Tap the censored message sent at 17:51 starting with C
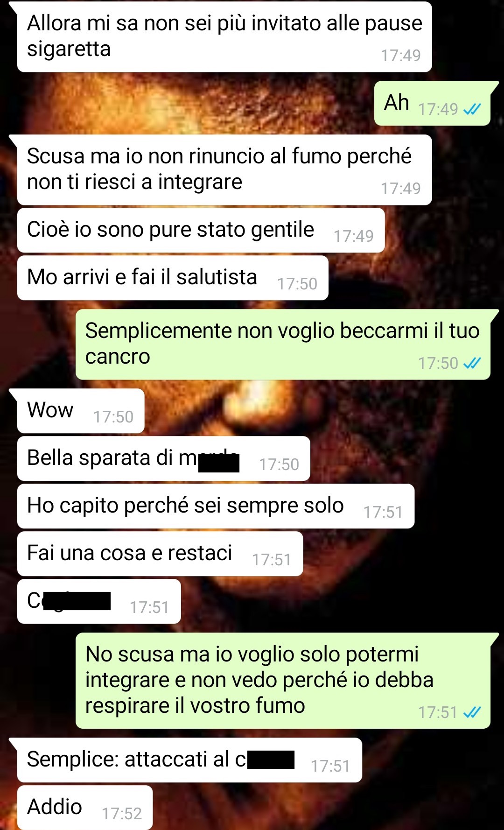Screen dimensions: 504x830 click(99, 601)
